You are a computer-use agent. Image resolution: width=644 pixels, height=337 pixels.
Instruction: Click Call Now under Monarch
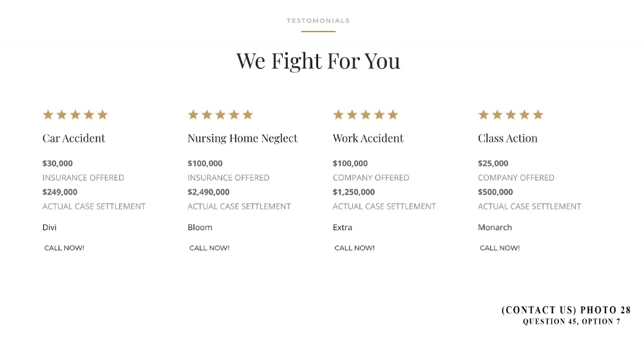tap(500, 248)
